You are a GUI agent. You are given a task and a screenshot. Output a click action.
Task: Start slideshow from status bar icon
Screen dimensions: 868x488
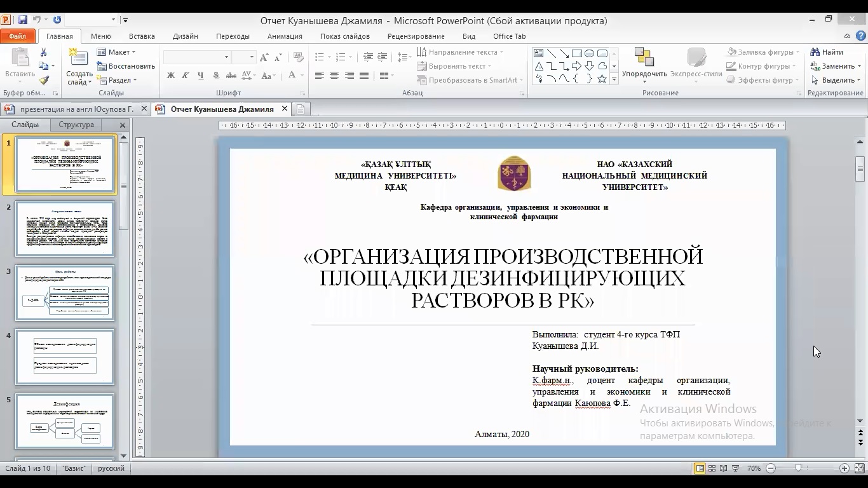click(x=735, y=468)
